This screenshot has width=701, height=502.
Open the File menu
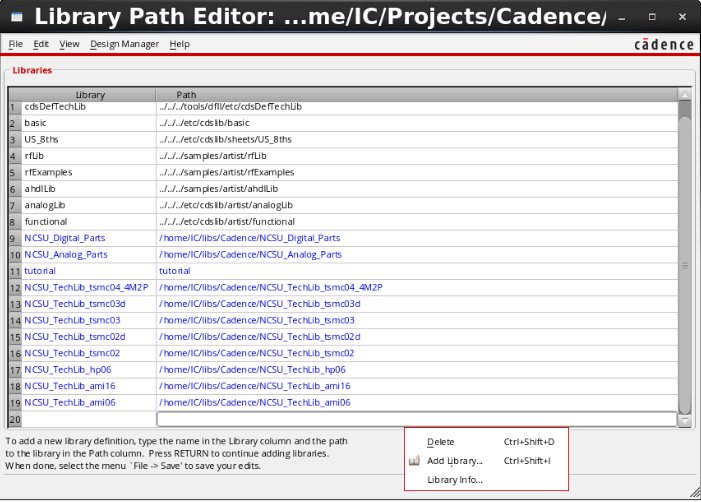[x=16, y=44]
